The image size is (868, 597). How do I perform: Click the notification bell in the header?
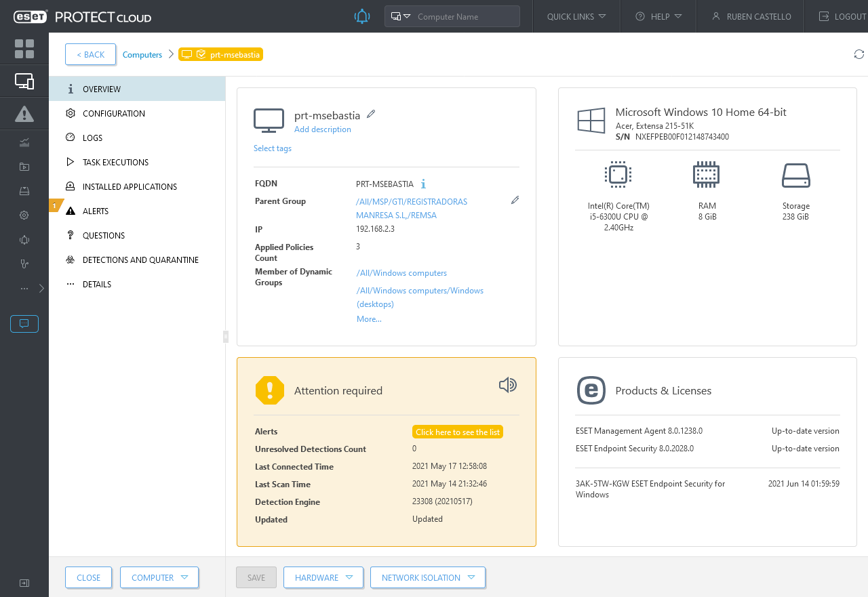point(362,16)
